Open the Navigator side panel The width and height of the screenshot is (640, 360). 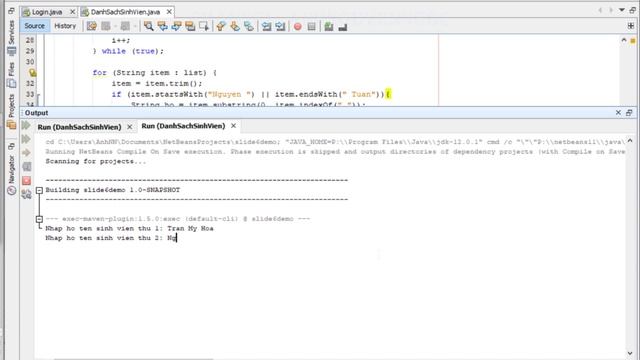coord(11,174)
